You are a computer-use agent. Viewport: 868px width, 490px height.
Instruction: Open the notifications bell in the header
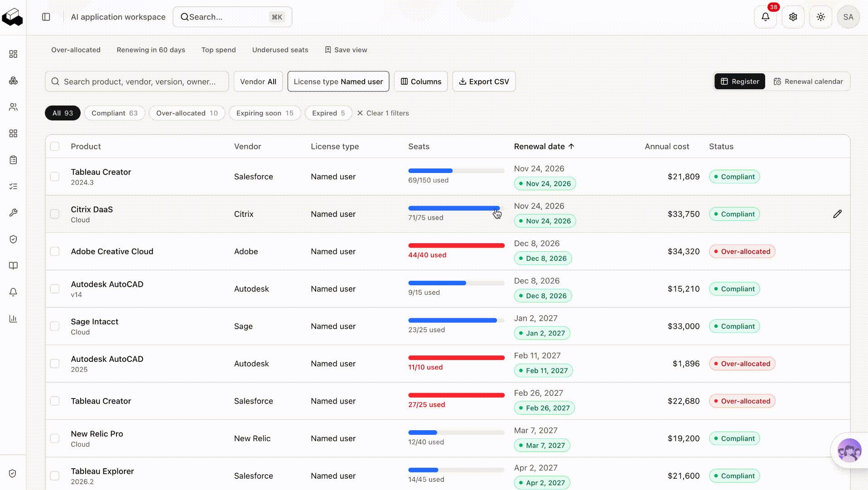[x=765, y=17]
